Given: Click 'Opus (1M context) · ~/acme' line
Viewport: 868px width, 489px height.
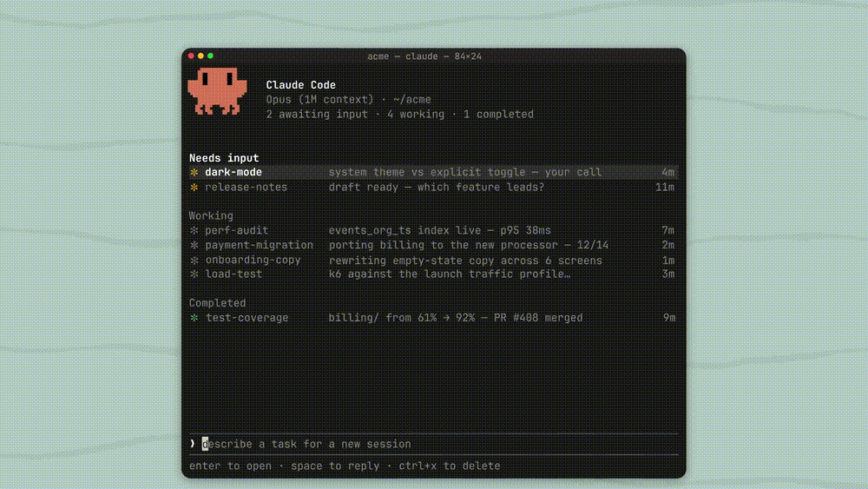Looking at the screenshot, I should coord(348,100).
